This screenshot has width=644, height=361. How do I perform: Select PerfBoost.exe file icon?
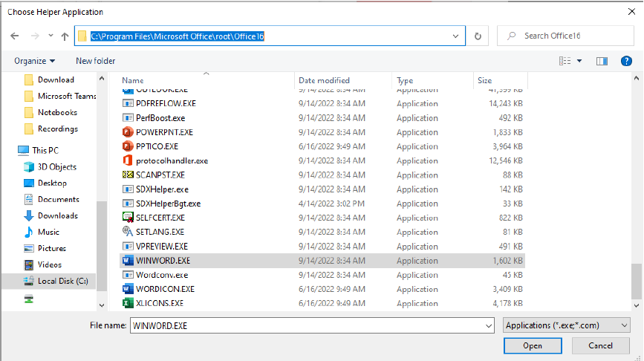128,118
